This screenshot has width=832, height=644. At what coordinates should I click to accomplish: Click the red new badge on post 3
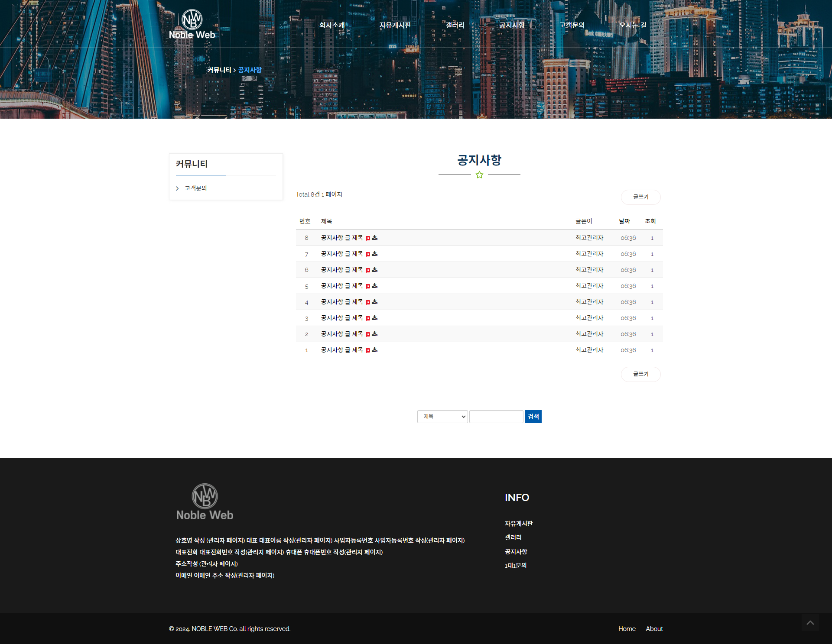click(368, 318)
